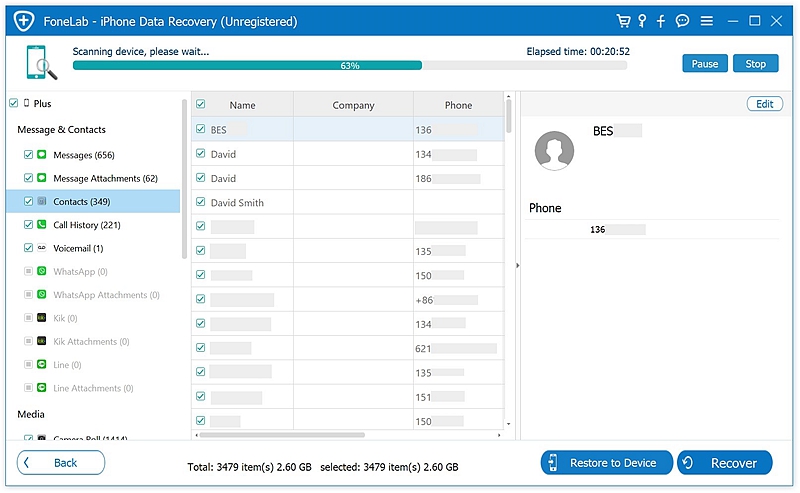
Task: Select the David Smith contact row
Action: click(x=347, y=202)
